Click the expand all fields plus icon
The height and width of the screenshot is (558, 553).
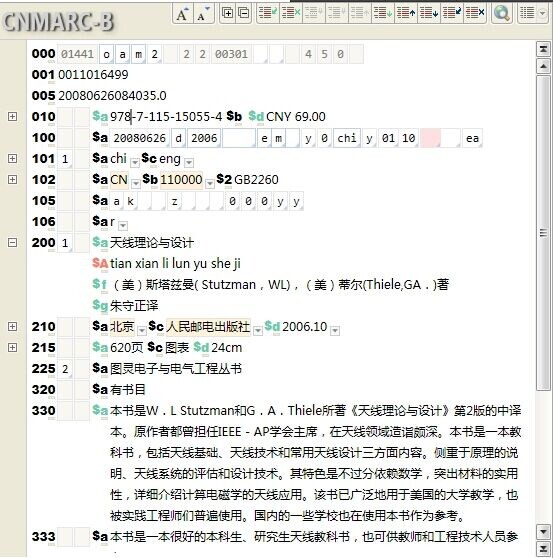[x=227, y=13]
